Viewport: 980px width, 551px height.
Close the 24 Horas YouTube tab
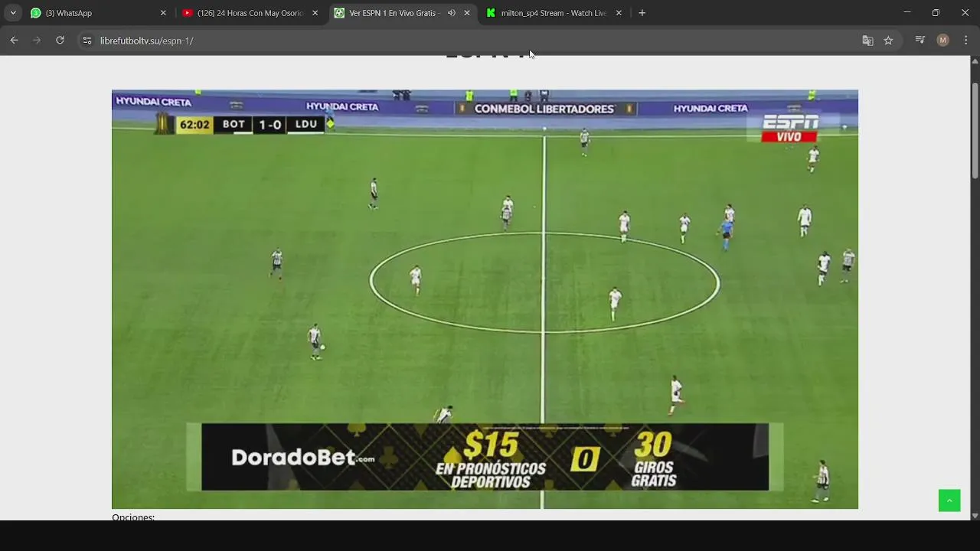click(315, 13)
